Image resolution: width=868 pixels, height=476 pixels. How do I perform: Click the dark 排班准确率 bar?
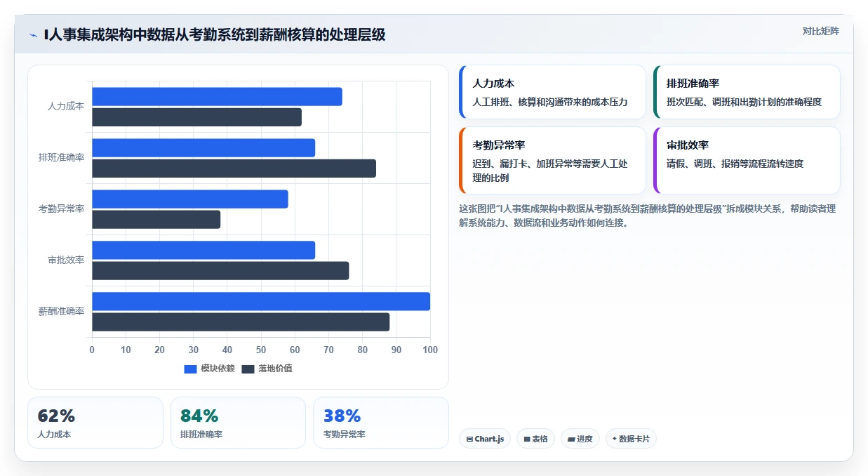234,168
